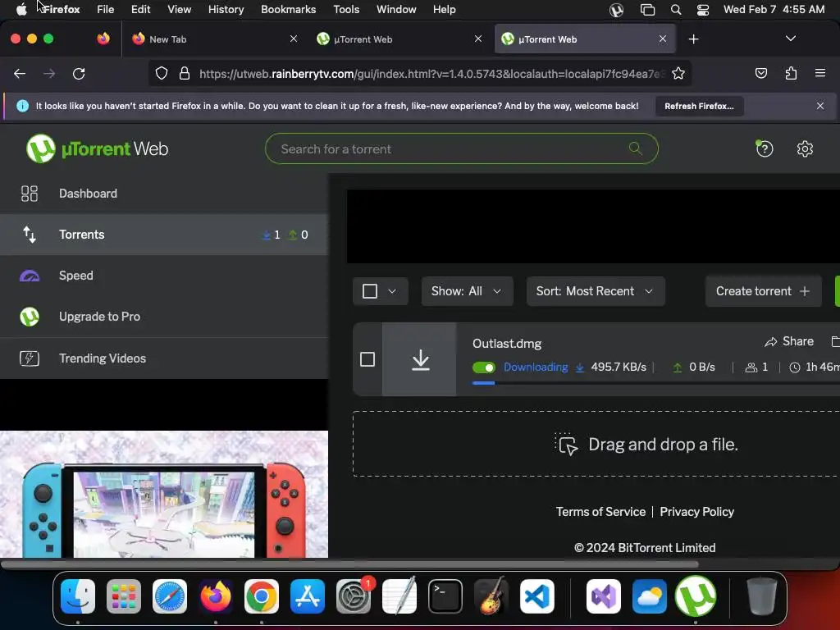The image size is (840, 630).
Task: Open Finder from the Dock
Action: 78,596
